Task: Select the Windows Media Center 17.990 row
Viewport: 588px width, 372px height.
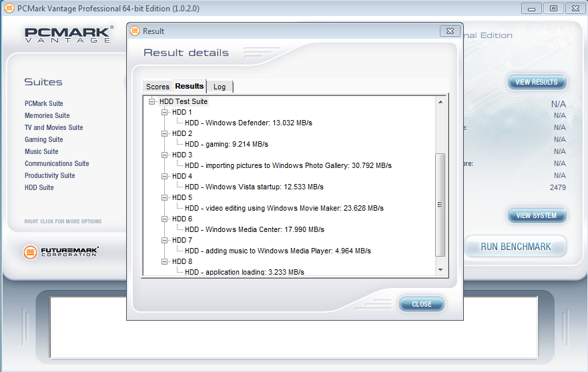Action: pyautogui.click(x=254, y=229)
